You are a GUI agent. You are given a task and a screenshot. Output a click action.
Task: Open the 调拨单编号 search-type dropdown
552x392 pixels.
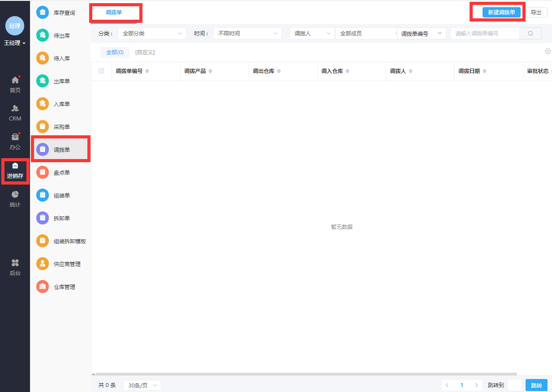tap(422, 33)
